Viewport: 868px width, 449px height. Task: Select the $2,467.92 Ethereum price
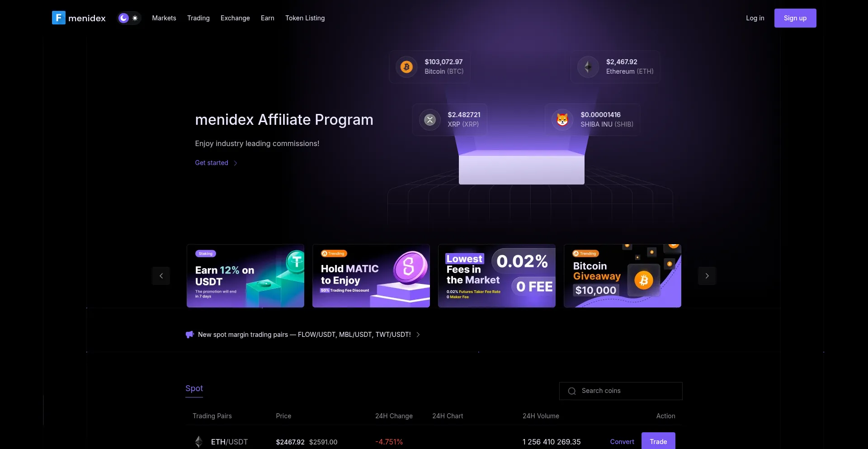point(622,62)
